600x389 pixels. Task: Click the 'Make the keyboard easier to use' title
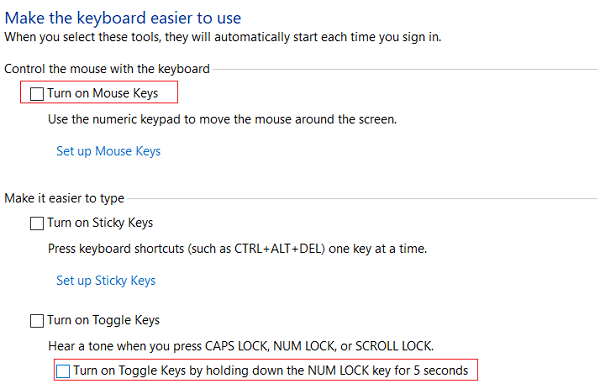coord(123,18)
